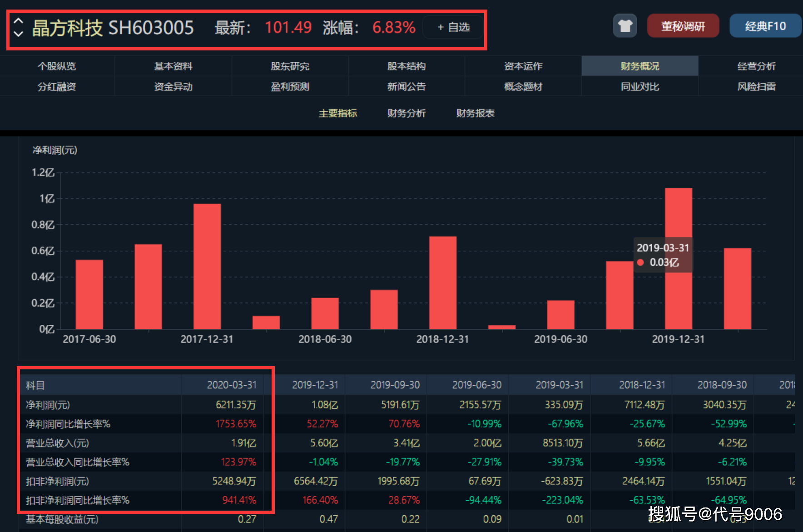The width and height of the screenshot is (803, 532).
Task: Toggle the stock switcher up-down arrows
Action: click(x=18, y=27)
